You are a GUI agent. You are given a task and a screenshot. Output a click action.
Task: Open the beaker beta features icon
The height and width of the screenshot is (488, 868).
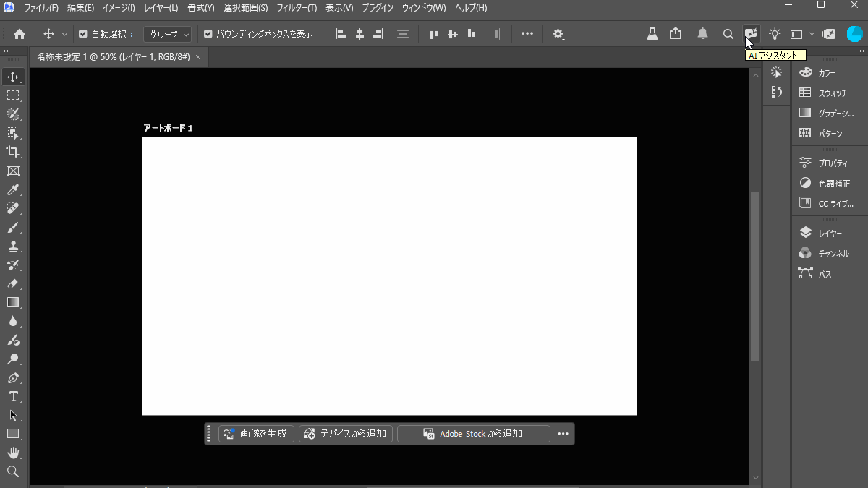pos(652,33)
